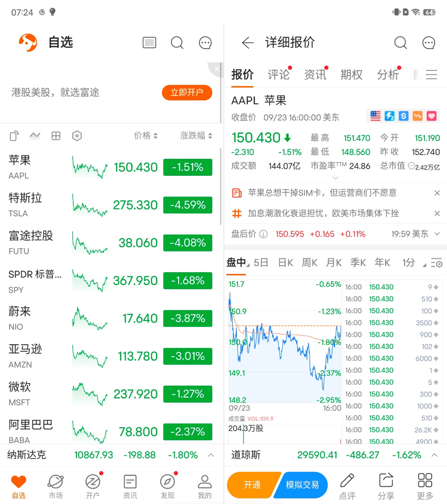This screenshot has width=447, height=504.
Task: Open the hamburger menu beside quote tabs
Action: [431, 74]
